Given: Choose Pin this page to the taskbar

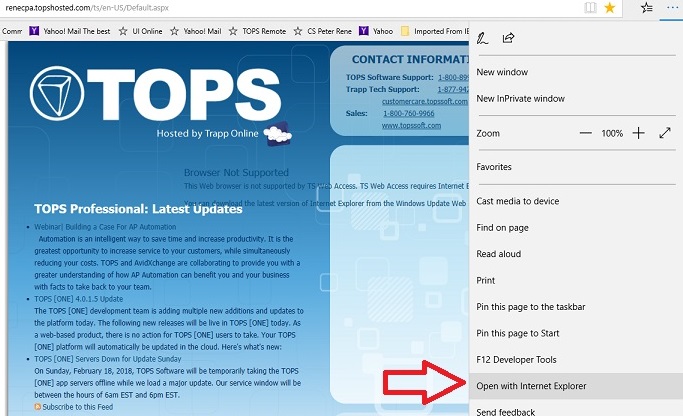Looking at the screenshot, I should [576, 307].
